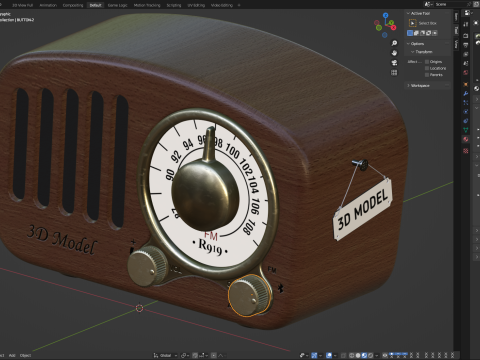The width and height of the screenshot is (480, 360).
Task: Click the green Y axis on the navigation gizmo
Action: [392, 23]
